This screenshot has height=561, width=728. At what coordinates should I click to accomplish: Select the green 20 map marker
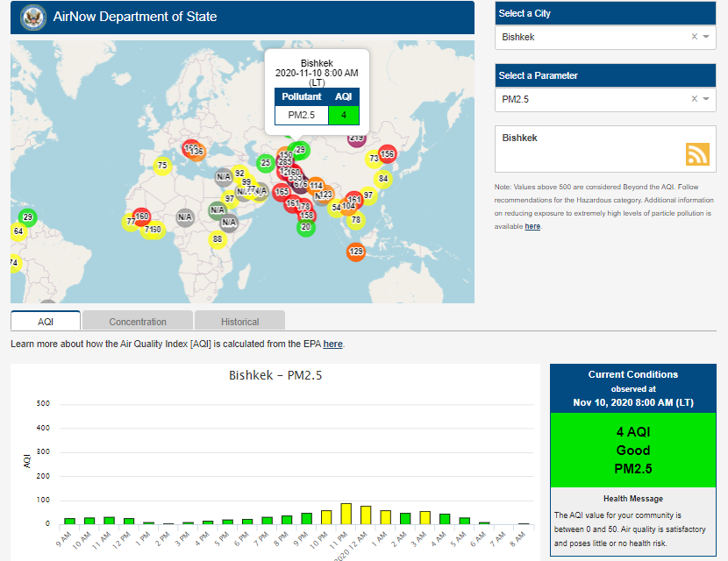pos(305,227)
